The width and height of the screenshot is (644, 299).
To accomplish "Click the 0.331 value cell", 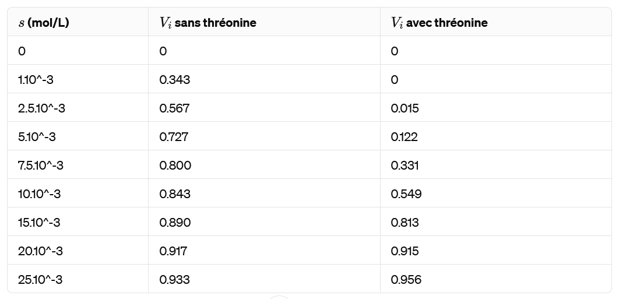I will (x=405, y=166).
